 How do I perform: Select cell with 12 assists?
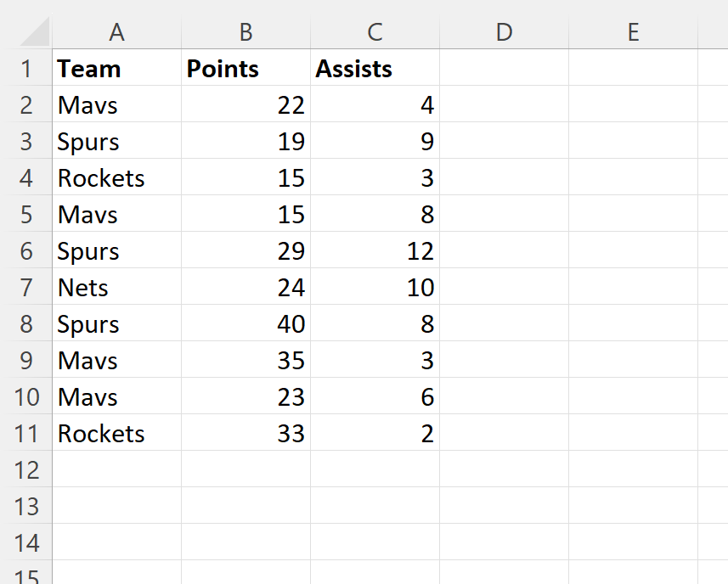375,250
